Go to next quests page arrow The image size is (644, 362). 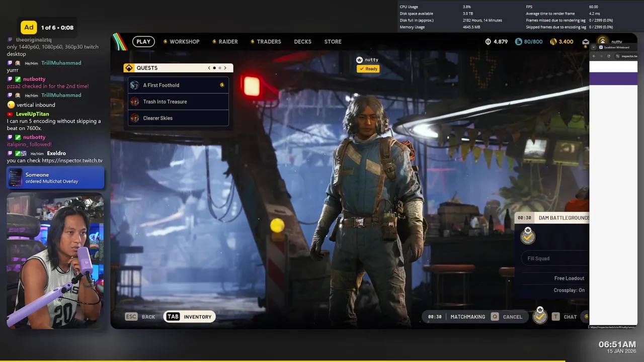pos(225,68)
